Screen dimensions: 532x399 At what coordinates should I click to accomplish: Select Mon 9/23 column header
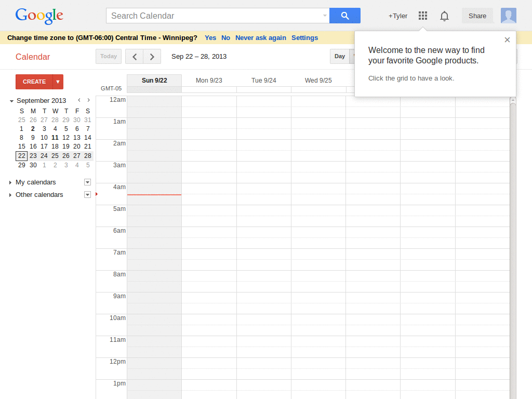tap(209, 81)
